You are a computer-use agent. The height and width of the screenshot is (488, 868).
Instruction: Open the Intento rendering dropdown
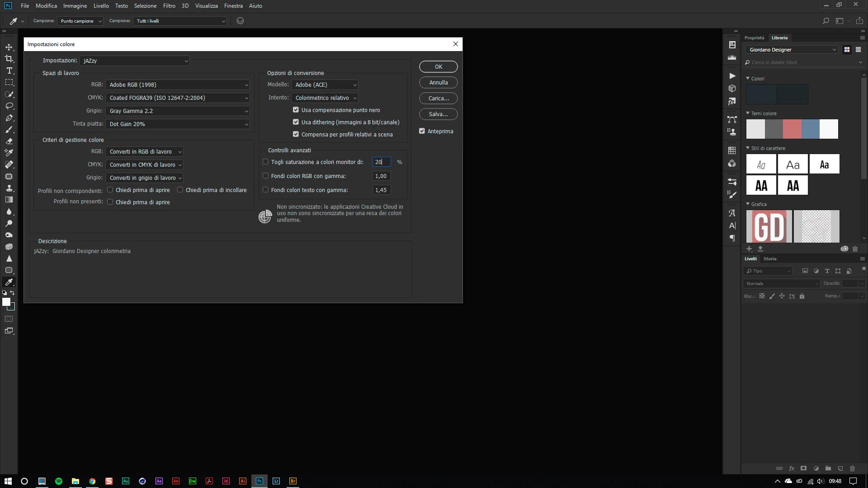[x=325, y=98]
